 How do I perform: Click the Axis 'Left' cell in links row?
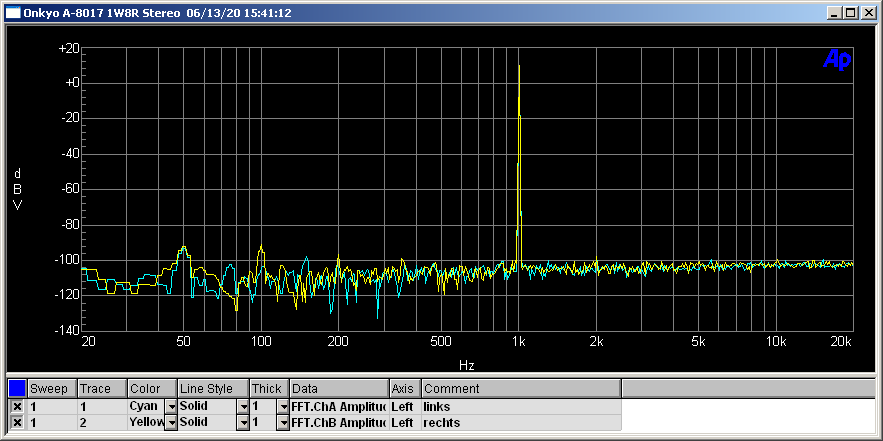405,406
